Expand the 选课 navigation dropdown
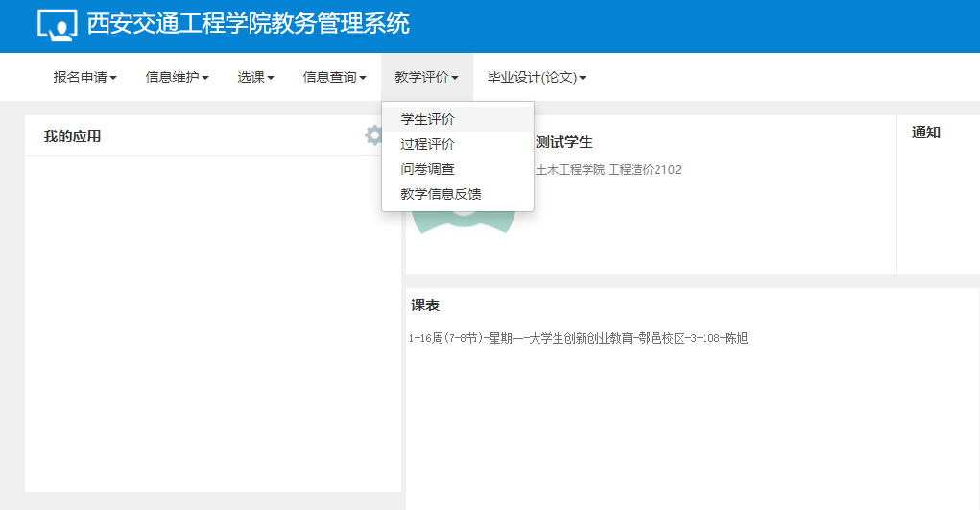The image size is (980, 510). (x=255, y=77)
